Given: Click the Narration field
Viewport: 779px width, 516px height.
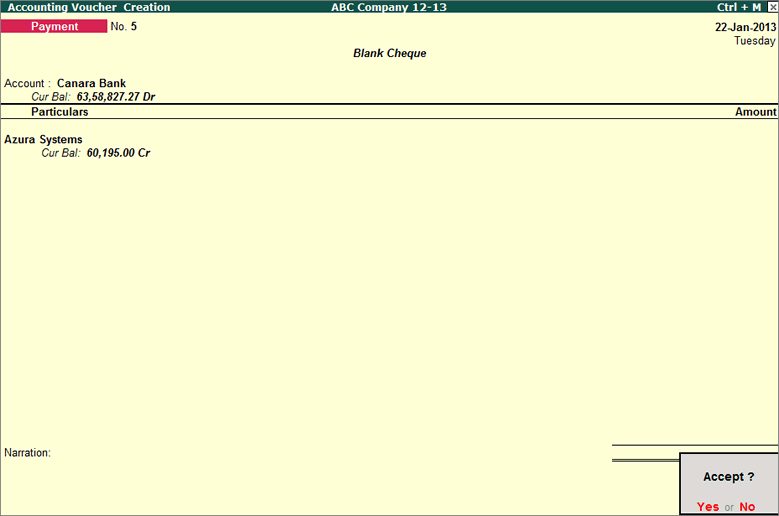Looking at the screenshot, I should [x=27, y=453].
